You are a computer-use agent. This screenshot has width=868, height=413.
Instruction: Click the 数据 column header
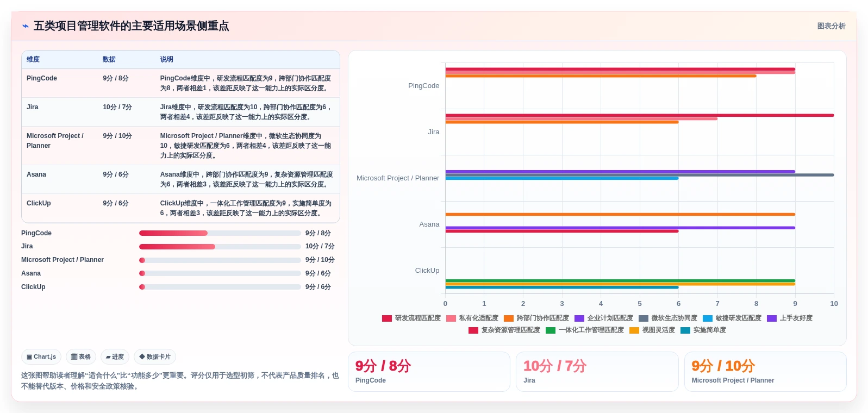click(109, 60)
